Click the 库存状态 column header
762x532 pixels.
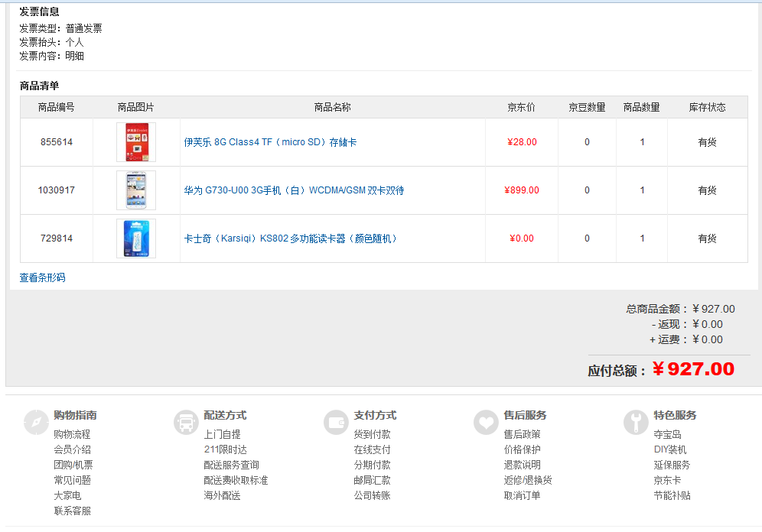pyautogui.click(x=707, y=107)
